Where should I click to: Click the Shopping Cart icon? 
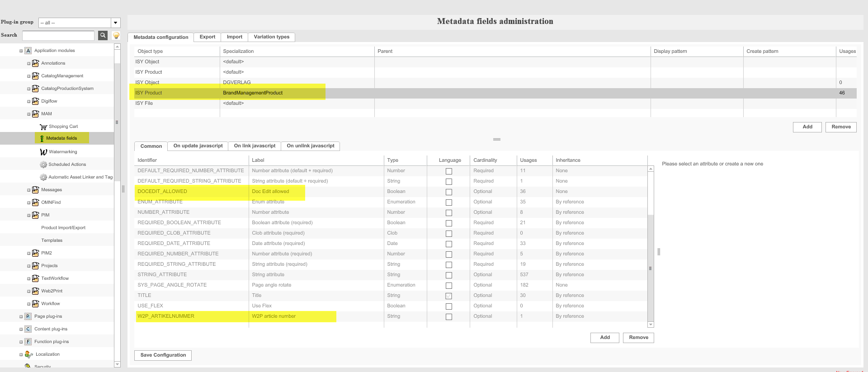click(x=43, y=127)
